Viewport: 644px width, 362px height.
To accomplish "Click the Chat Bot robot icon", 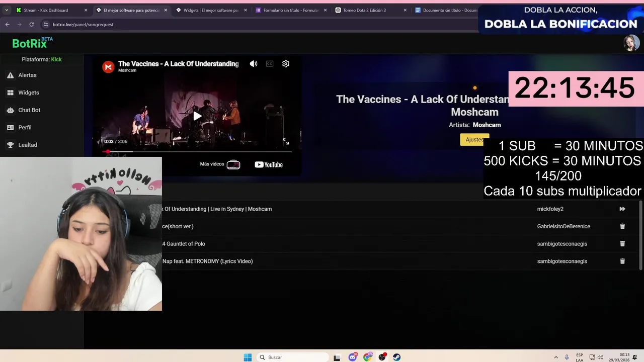I will click(10, 110).
